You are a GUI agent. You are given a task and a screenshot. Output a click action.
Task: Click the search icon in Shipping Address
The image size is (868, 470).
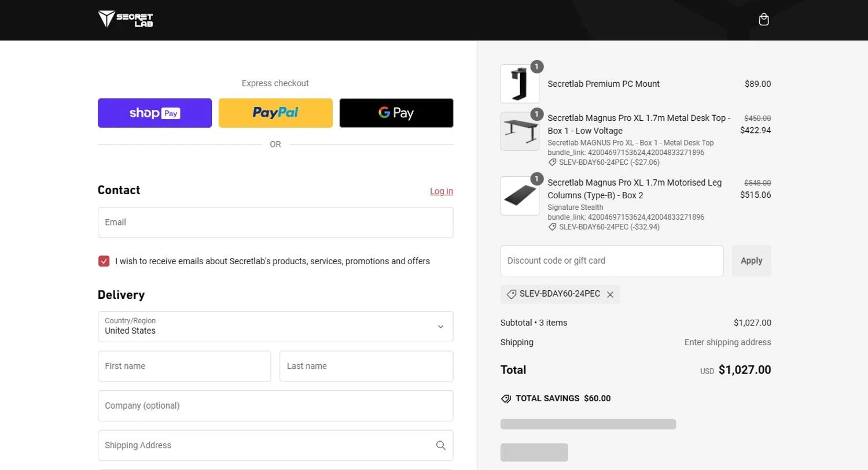(440, 445)
